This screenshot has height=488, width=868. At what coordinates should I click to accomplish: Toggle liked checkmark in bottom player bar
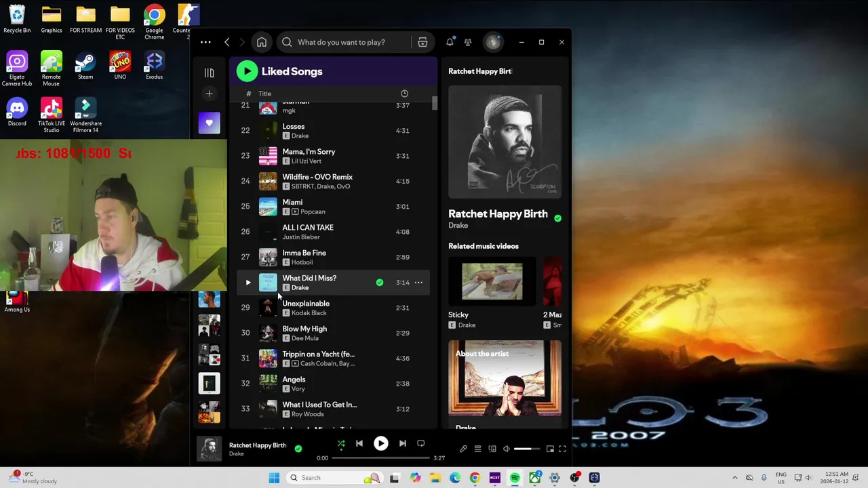click(x=298, y=449)
